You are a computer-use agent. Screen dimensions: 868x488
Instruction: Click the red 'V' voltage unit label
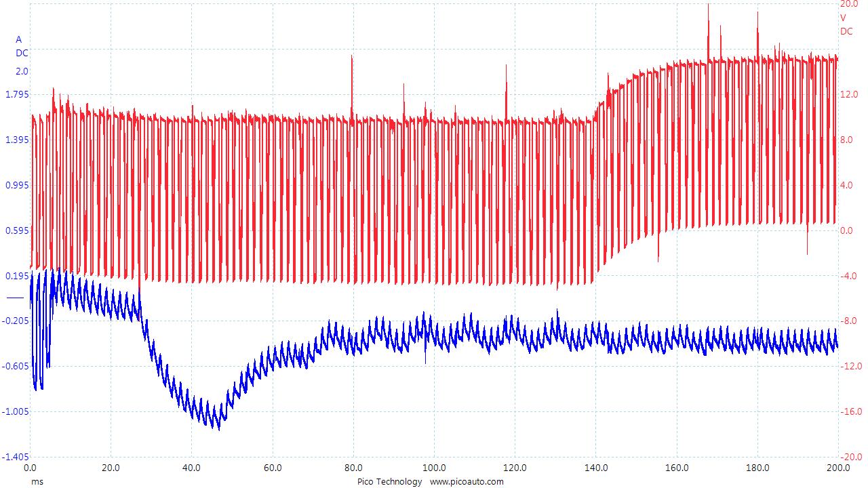click(x=844, y=18)
